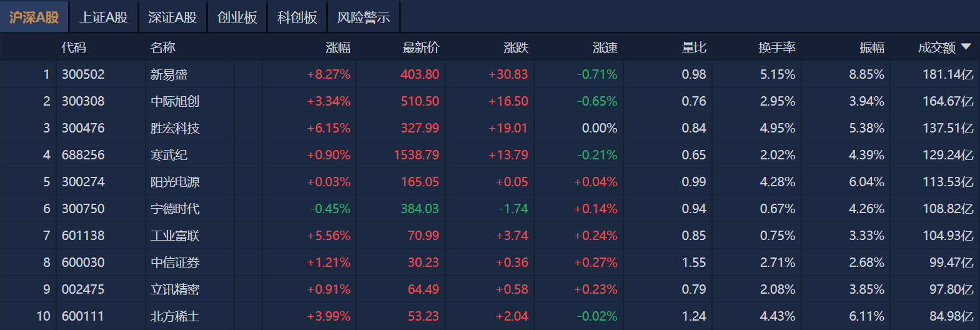Select the 沪深A股 tab
The width and height of the screenshot is (980, 330).
tap(34, 17)
